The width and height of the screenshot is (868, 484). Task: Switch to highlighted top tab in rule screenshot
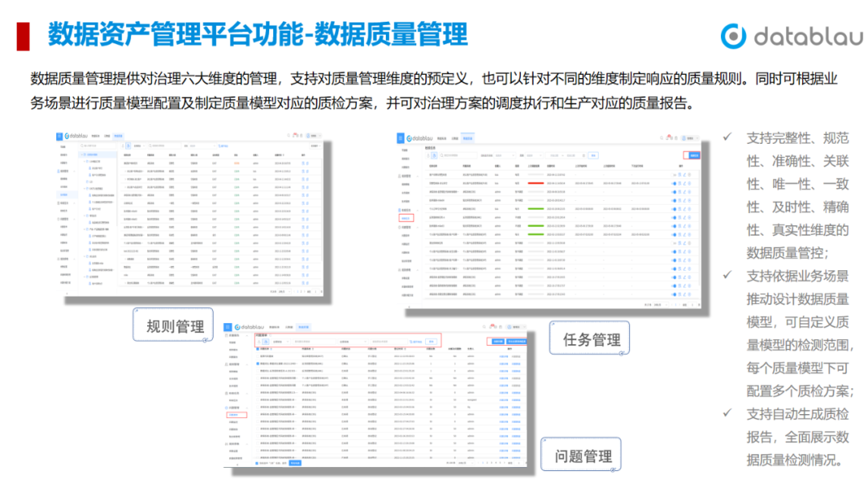[x=118, y=136]
